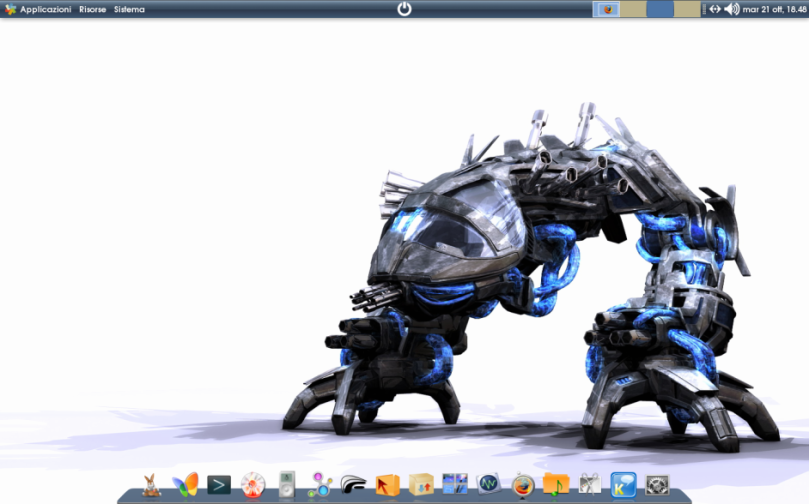Screen dimensions: 809x504
Task: Switch to the second workspace in switcher
Action: pos(633,9)
